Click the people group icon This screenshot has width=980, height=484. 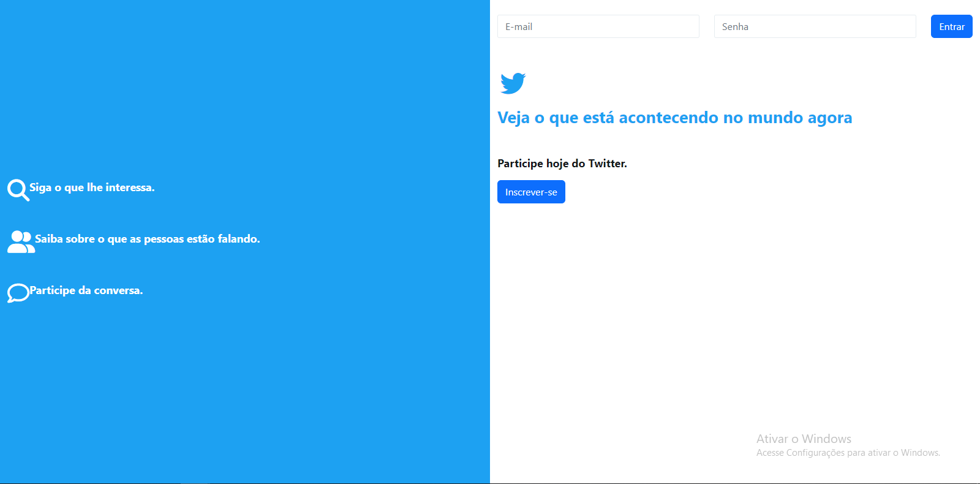click(21, 242)
